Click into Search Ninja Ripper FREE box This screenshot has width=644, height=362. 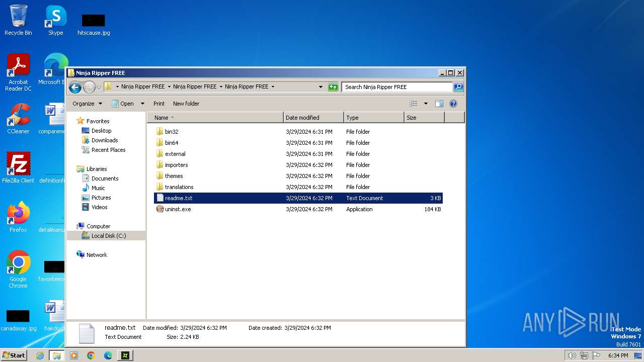point(397,87)
